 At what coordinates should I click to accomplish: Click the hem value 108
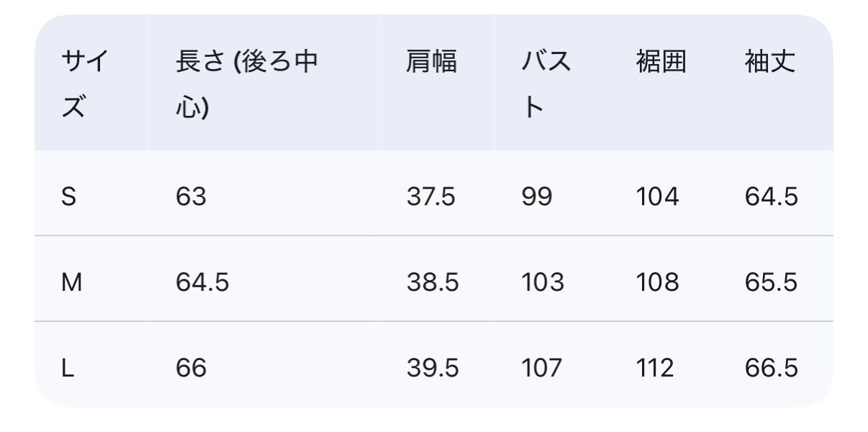point(657,282)
